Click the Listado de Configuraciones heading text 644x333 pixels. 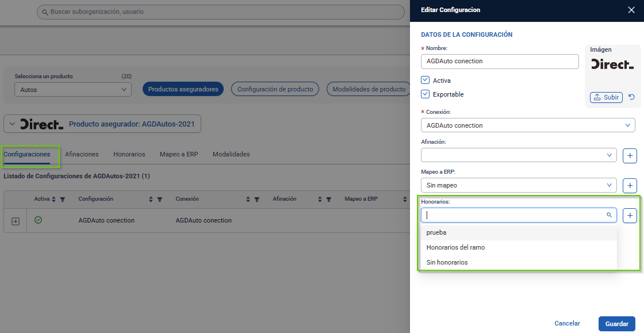(x=77, y=176)
